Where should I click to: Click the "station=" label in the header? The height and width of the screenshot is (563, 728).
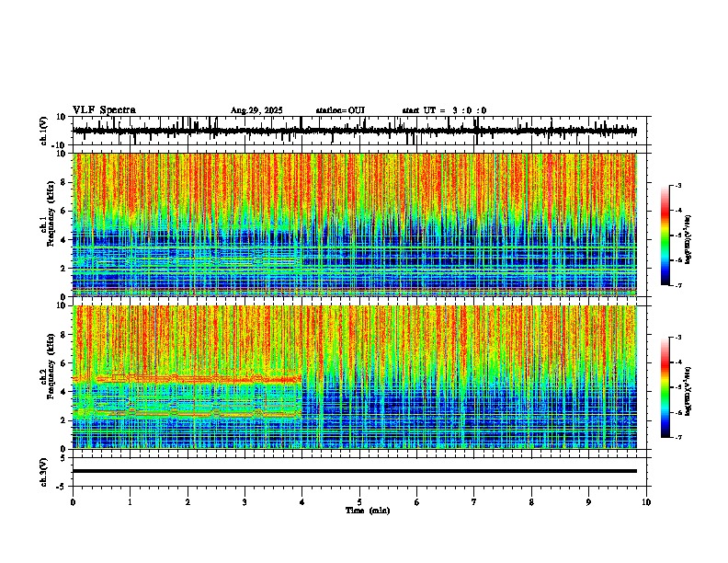click(x=332, y=110)
